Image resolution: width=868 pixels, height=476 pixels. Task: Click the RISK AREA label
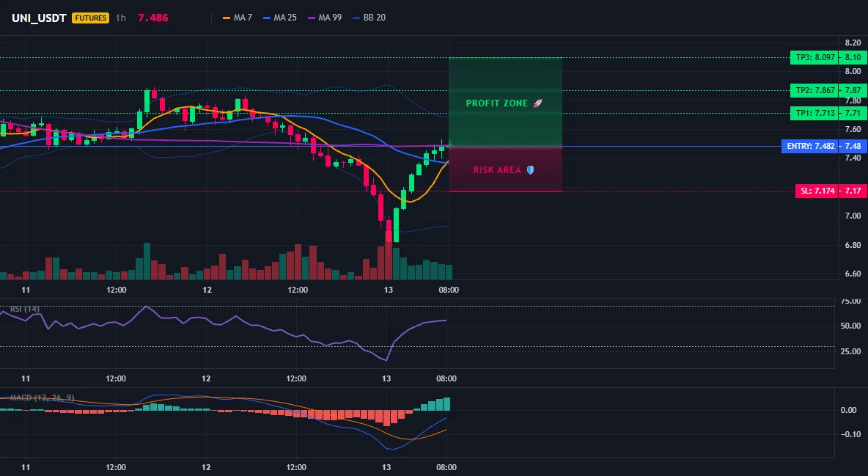click(x=504, y=170)
